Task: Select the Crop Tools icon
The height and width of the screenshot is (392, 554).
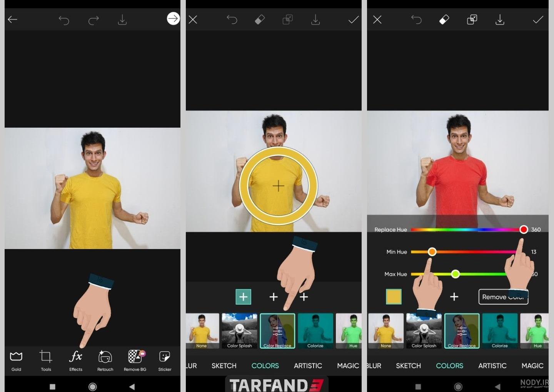Action: point(46,361)
